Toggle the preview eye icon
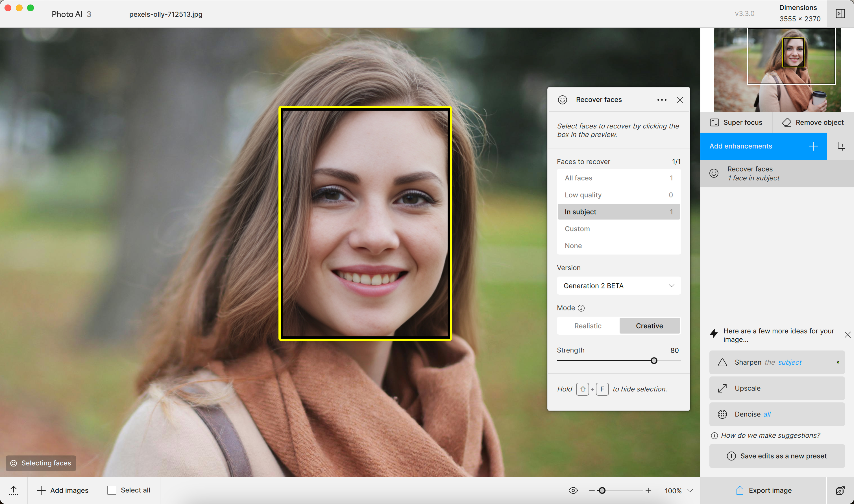854x504 pixels. click(573, 490)
